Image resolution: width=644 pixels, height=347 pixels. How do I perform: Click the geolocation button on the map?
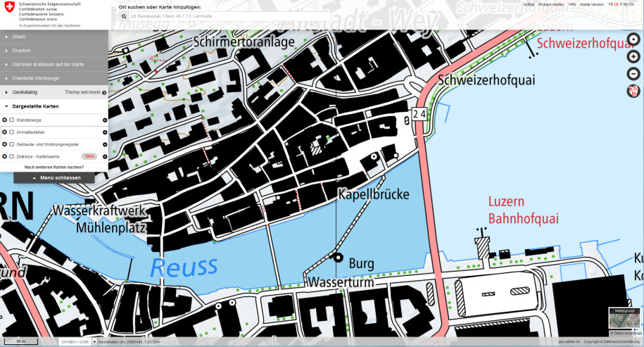point(633,39)
